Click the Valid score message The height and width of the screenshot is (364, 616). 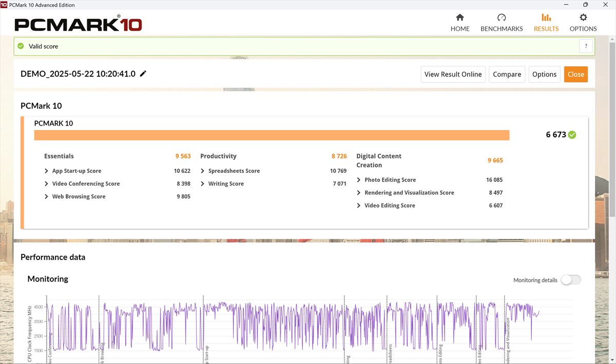coord(43,46)
